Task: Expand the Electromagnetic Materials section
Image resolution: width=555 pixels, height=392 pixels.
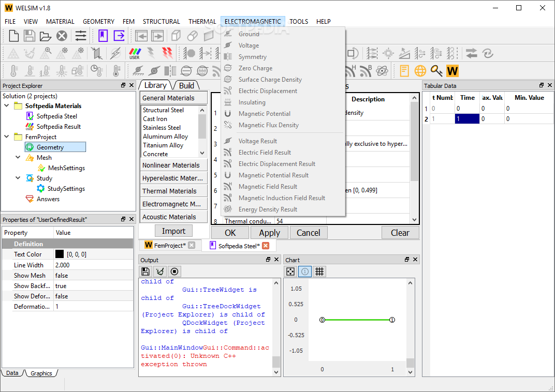Action: (x=174, y=204)
